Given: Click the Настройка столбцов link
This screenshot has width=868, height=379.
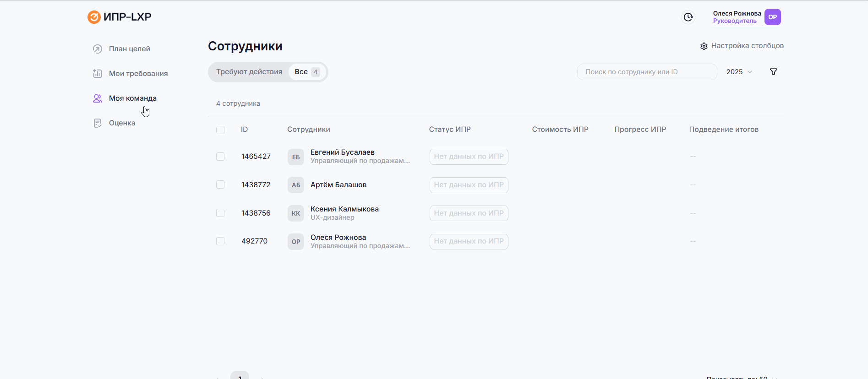Looking at the screenshot, I should coord(747,46).
